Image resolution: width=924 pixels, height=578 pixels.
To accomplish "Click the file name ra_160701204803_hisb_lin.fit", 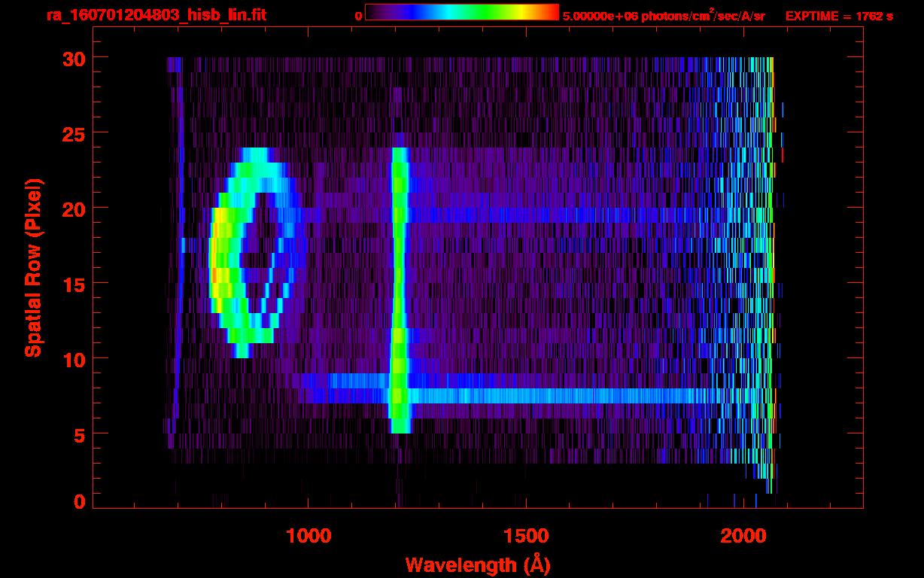I will (x=156, y=15).
